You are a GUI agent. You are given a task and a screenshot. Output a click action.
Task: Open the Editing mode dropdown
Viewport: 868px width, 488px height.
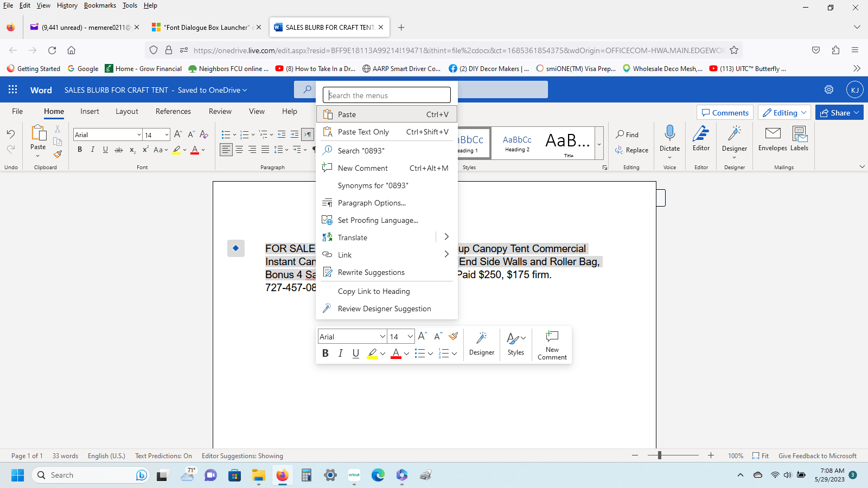784,112
